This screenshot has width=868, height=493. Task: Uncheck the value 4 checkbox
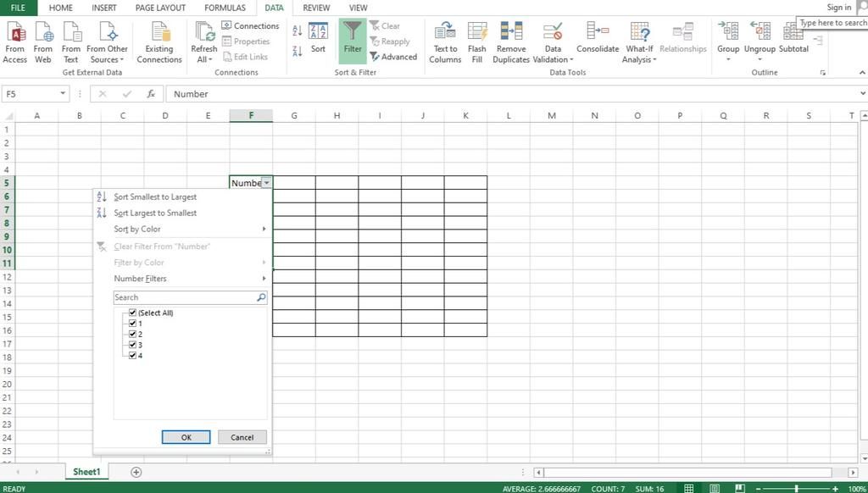(132, 355)
